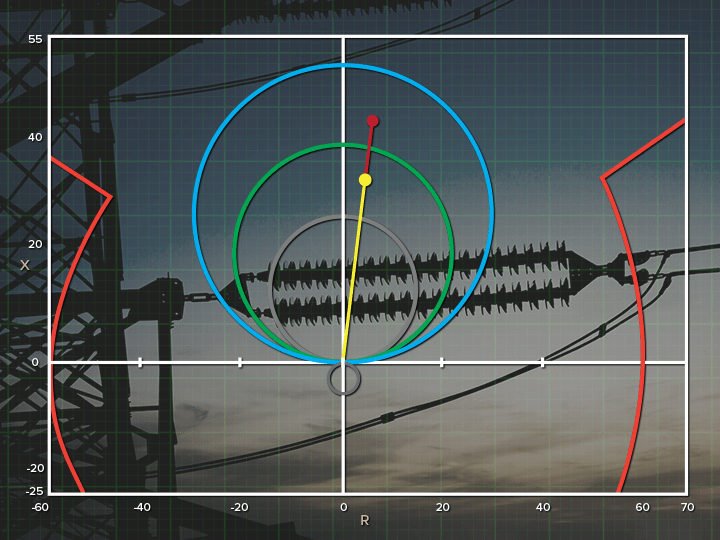The image size is (720, 540).
Task: Click the "-60" label on the horizontal axis
Action: click(x=40, y=507)
